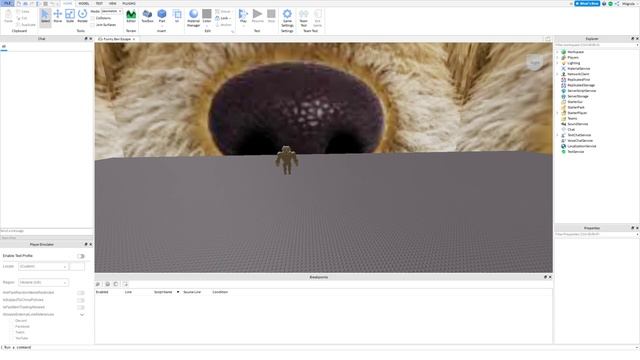Click the view selector cube in viewport
The height and width of the screenshot is (360, 640).
click(x=535, y=63)
